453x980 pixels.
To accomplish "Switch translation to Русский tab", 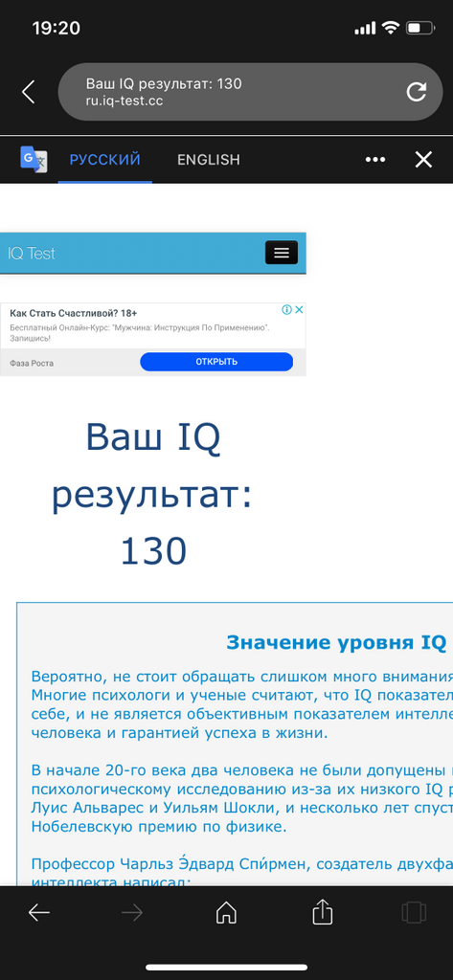I will 105,160.
